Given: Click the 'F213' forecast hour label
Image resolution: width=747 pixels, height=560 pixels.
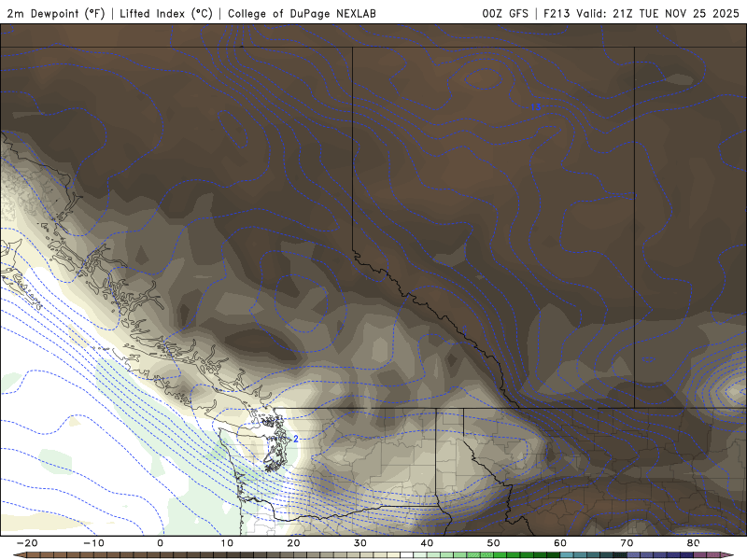Looking at the screenshot, I should pos(557,13).
